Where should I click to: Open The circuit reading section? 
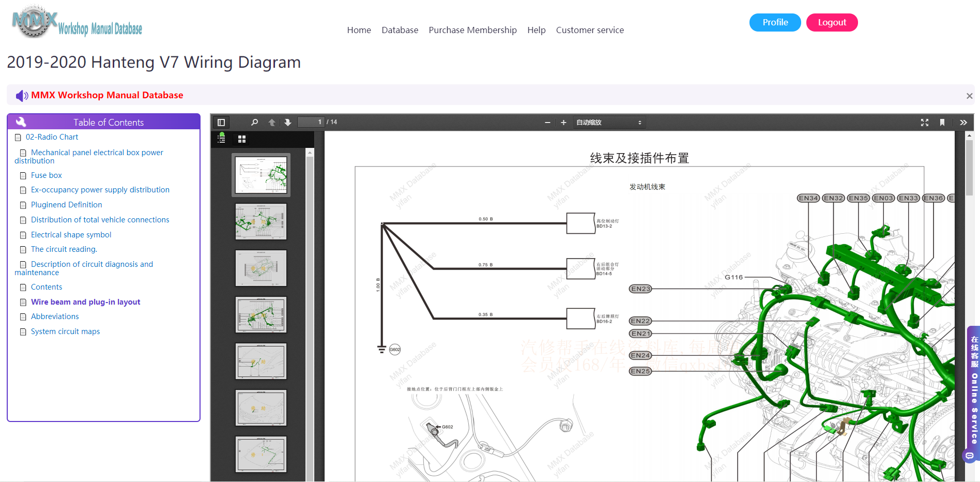[x=64, y=249]
